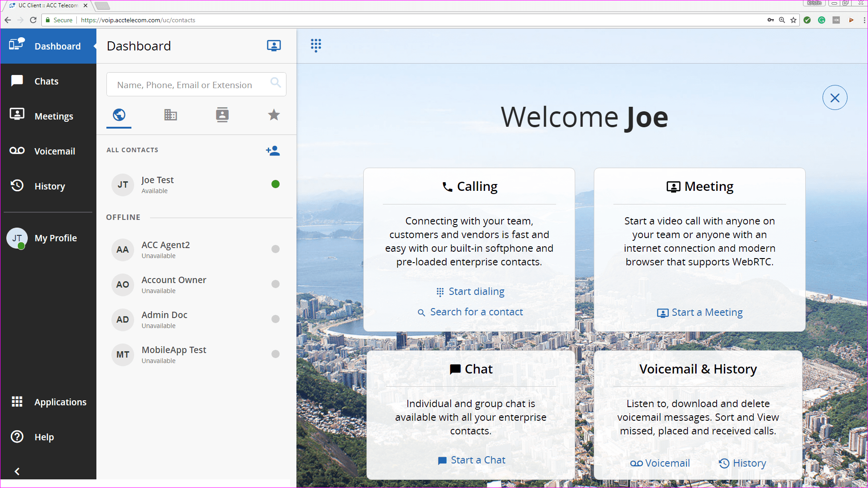Select contact Admin Doc
The width and height of the screenshot is (868, 488).
tap(196, 319)
